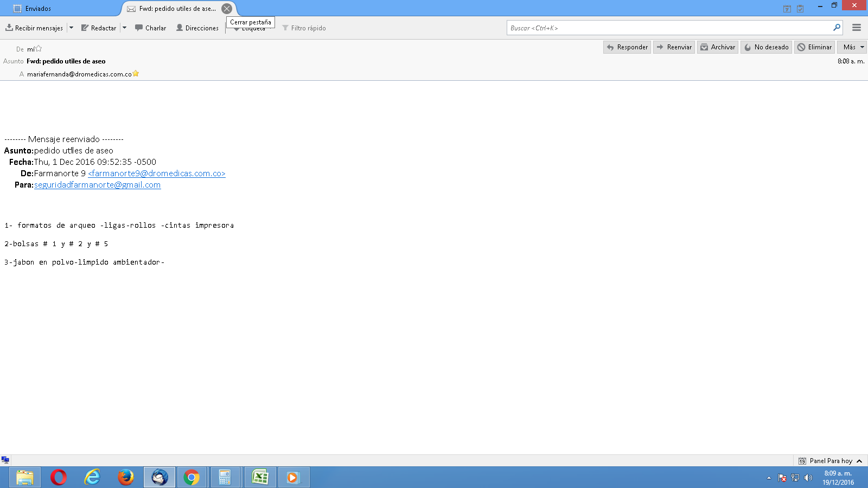Open Direcciones address book
868x488 pixels.
(197, 28)
